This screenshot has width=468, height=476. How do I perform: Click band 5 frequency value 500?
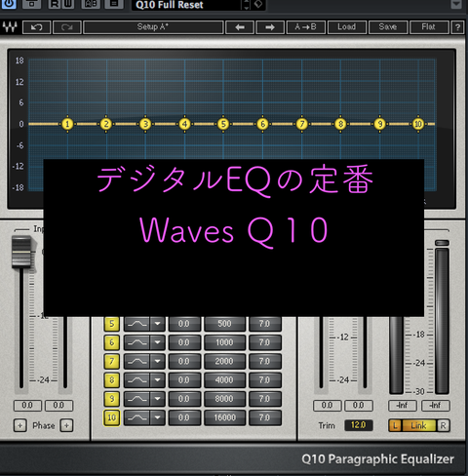pyautogui.click(x=224, y=324)
